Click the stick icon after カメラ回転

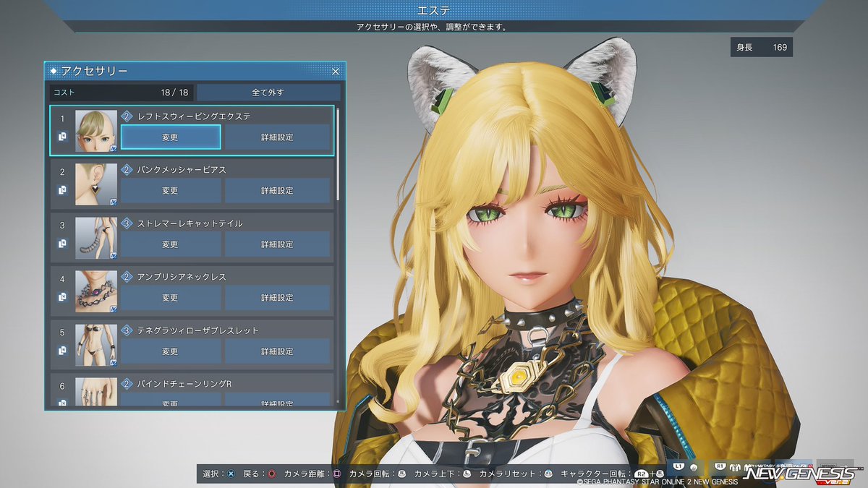point(401,474)
